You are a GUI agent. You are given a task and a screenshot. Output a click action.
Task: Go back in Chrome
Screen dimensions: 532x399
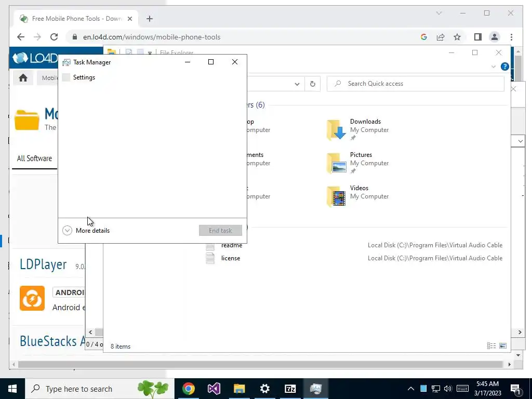point(21,37)
